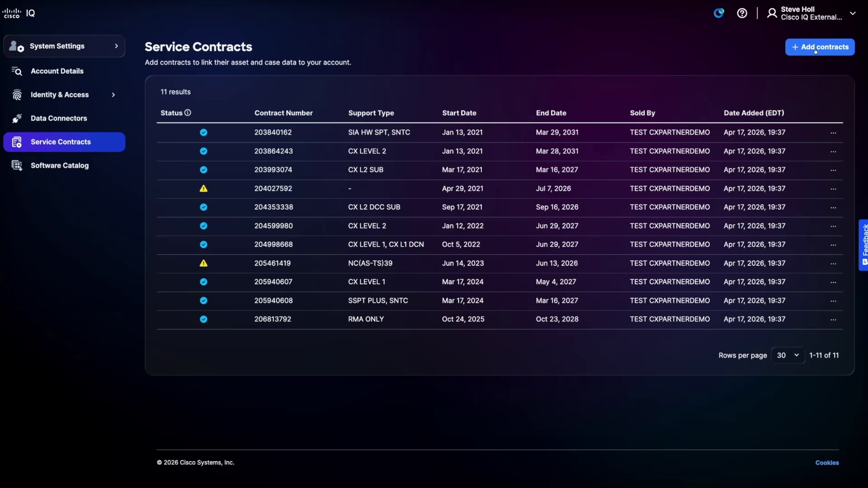Image resolution: width=868 pixels, height=488 pixels.
Task: Click active status icon for contract 206813792
Action: pyautogui.click(x=203, y=319)
